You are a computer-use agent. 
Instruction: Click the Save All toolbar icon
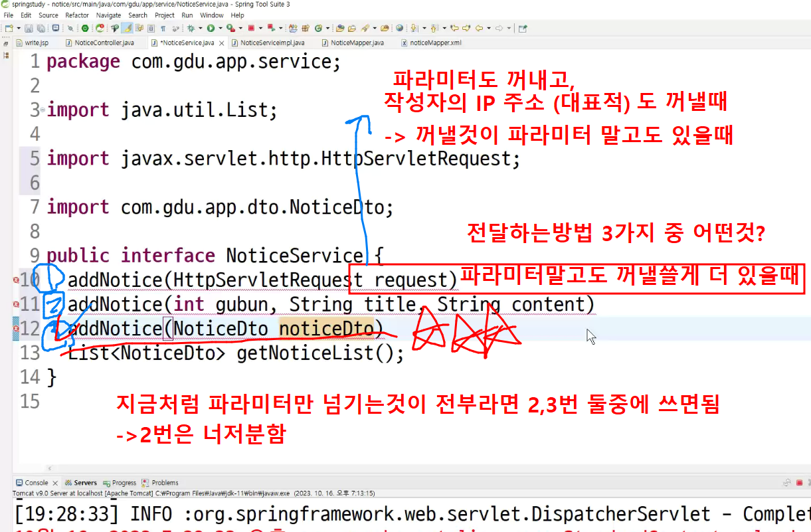pos(41,29)
